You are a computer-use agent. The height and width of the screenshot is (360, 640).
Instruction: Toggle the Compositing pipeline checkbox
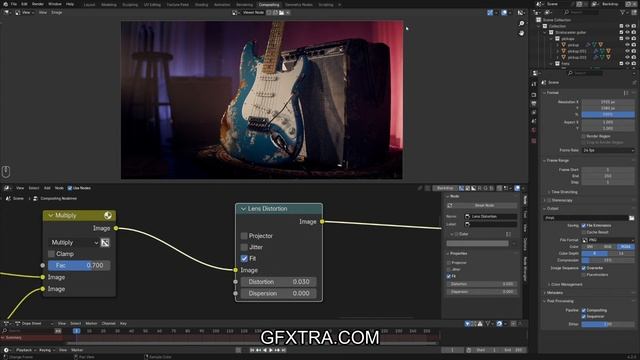(x=584, y=311)
